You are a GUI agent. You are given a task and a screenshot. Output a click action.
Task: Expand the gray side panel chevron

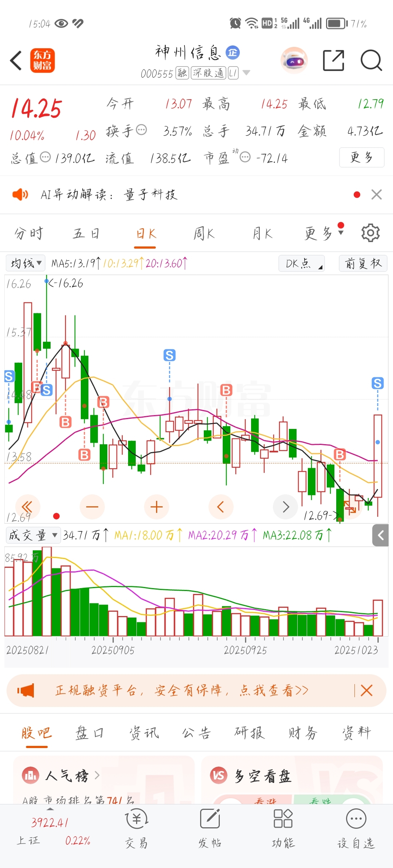(380, 535)
